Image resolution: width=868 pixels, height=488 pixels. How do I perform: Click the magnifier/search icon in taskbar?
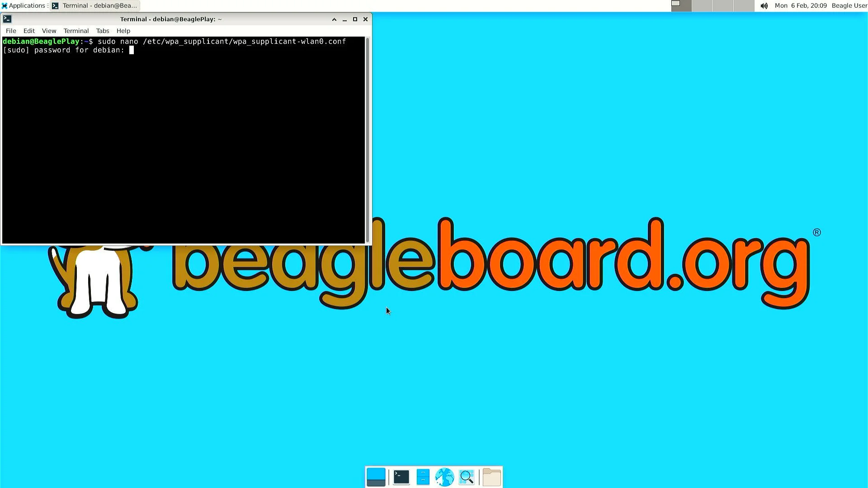coord(467,477)
